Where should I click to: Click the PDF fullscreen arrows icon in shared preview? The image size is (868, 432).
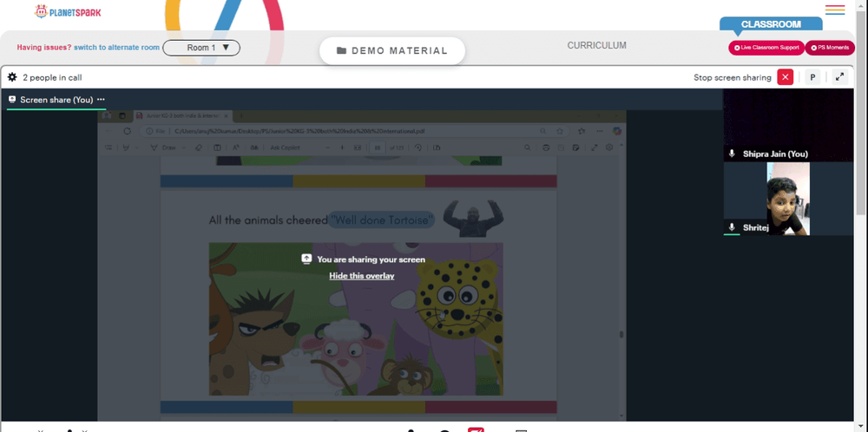(594, 147)
